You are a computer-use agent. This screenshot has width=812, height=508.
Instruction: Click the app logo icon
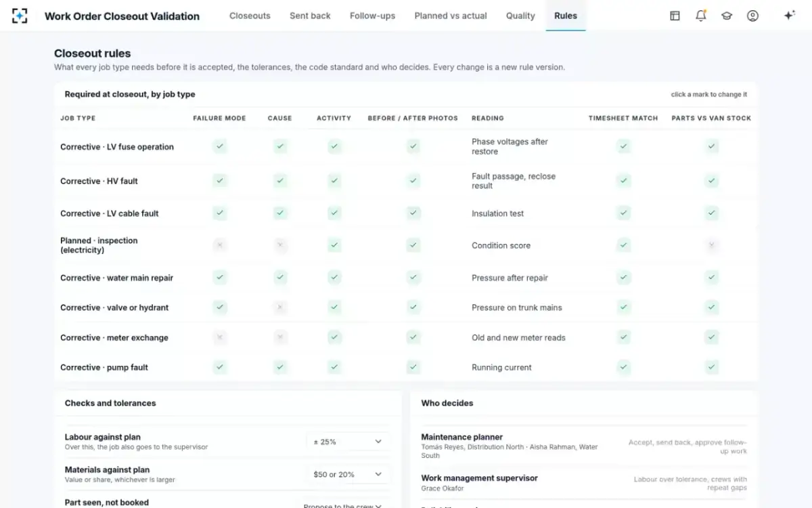[x=20, y=16]
